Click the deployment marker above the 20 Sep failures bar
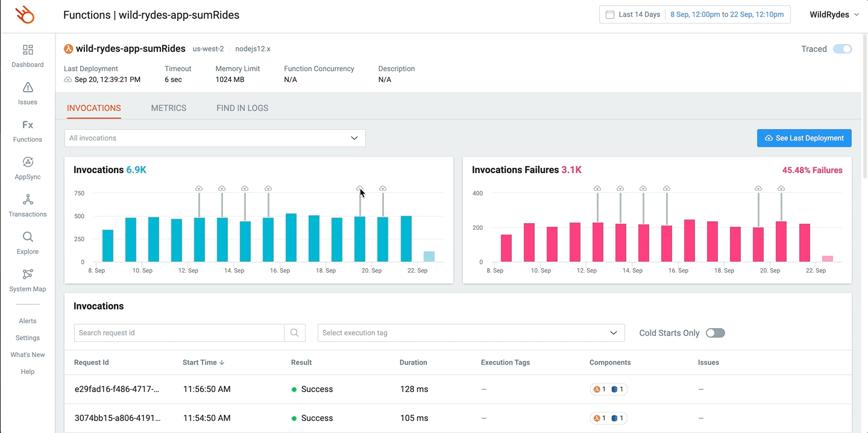Screen dimensions: 868x433 [x=781, y=189]
